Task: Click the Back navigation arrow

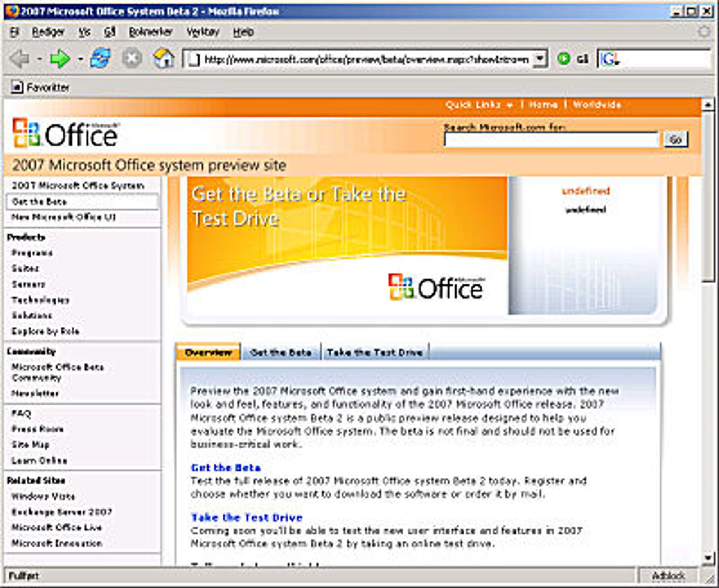Action: (x=20, y=58)
